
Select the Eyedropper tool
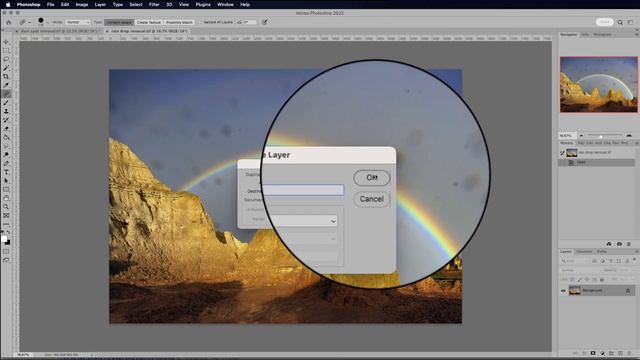point(6,85)
